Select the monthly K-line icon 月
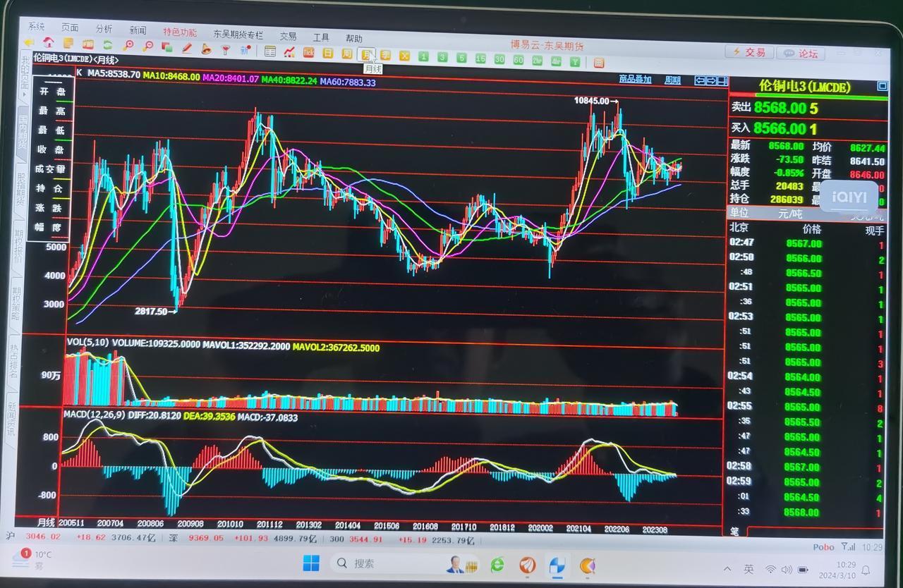This screenshot has width=903, height=588. tap(365, 55)
